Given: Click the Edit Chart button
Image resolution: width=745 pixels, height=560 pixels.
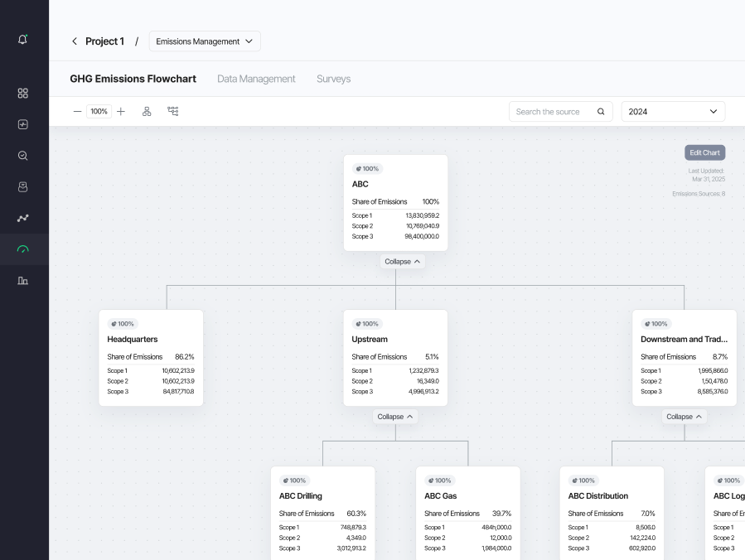Looking at the screenshot, I should 704,153.
